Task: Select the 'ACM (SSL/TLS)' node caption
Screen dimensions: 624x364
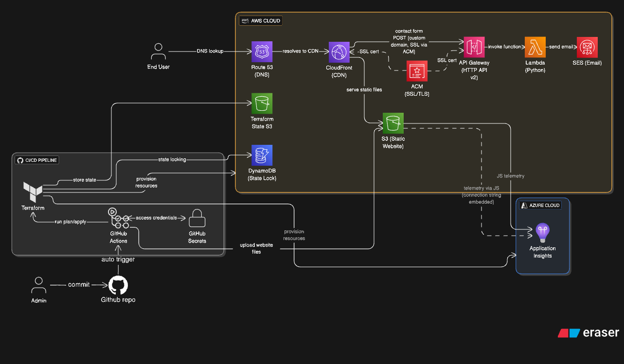Action: pos(417,90)
